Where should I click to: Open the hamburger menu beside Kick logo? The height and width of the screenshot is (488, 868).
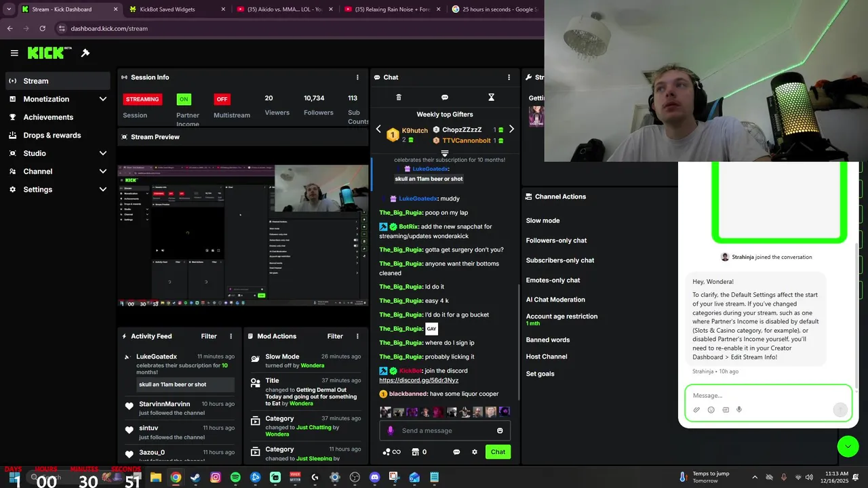pos(14,53)
